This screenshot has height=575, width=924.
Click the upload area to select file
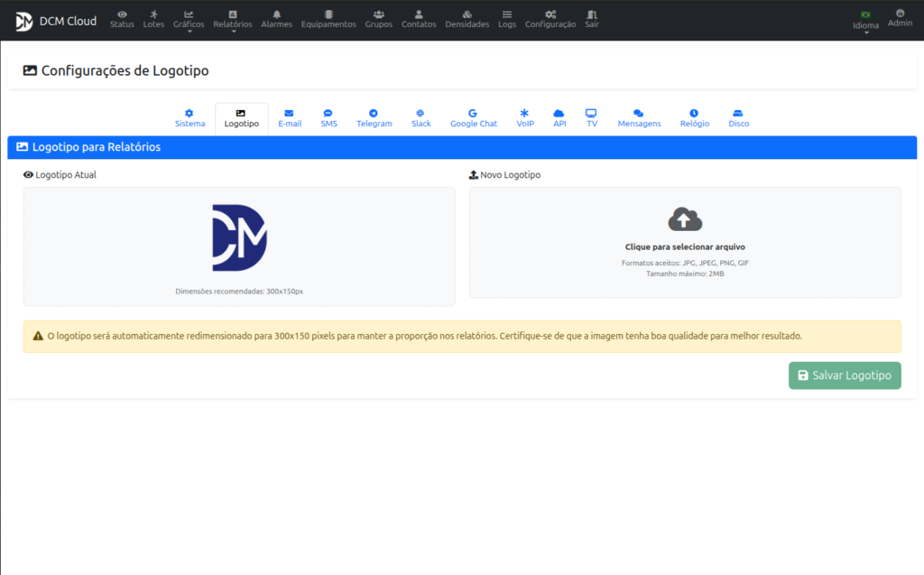pos(685,242)
